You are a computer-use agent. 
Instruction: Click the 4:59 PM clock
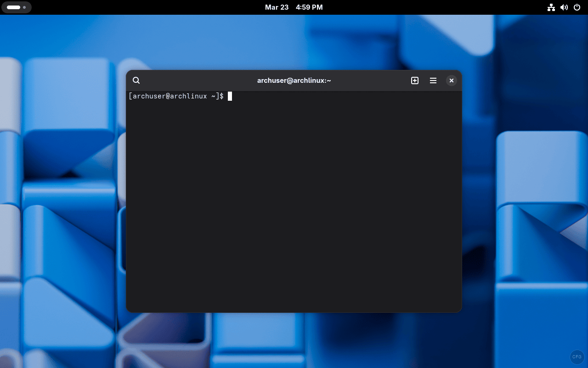click(x=309, y=7)
